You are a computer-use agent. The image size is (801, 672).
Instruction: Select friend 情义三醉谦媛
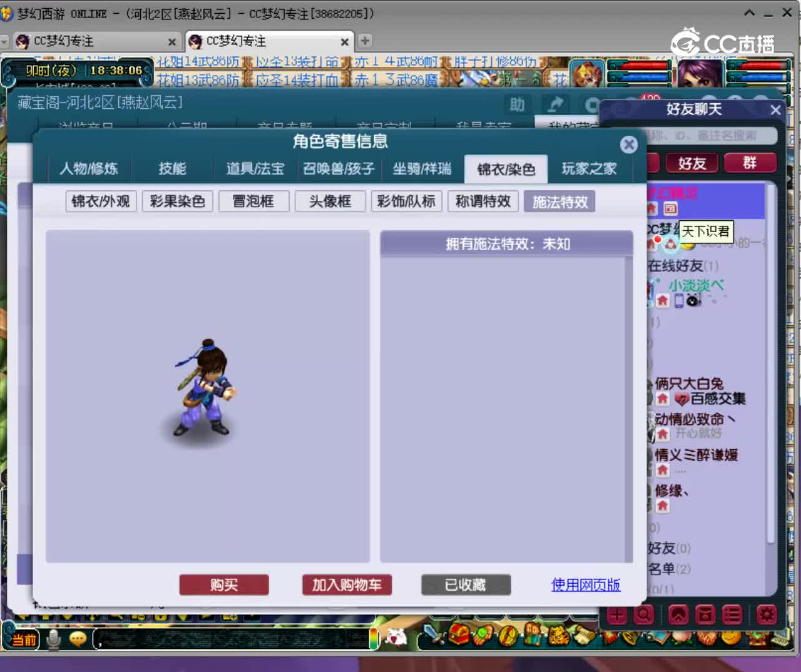[x=696, y=455]
